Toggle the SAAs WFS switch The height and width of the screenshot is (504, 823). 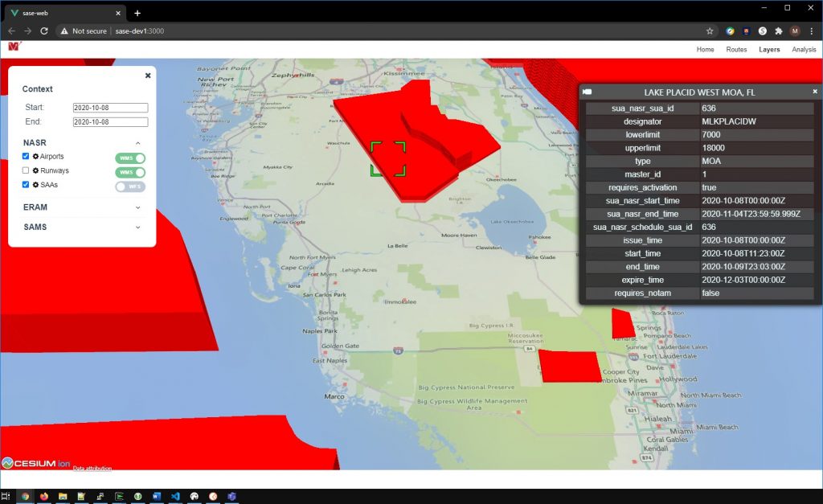coord(130,186)
